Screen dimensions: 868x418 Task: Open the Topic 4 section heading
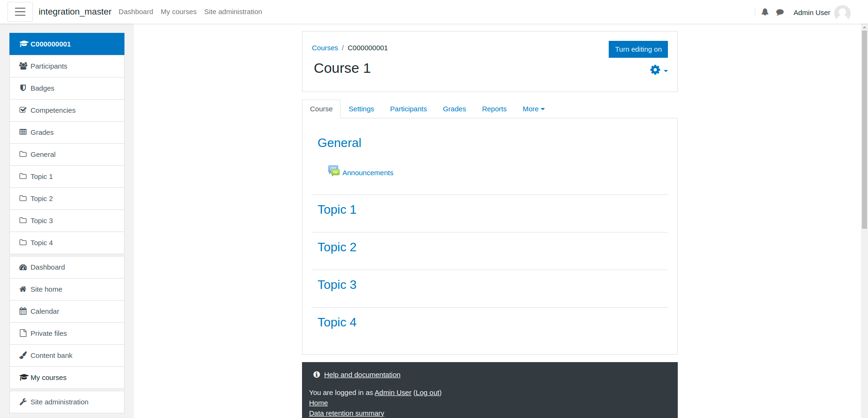coord(337,322)
